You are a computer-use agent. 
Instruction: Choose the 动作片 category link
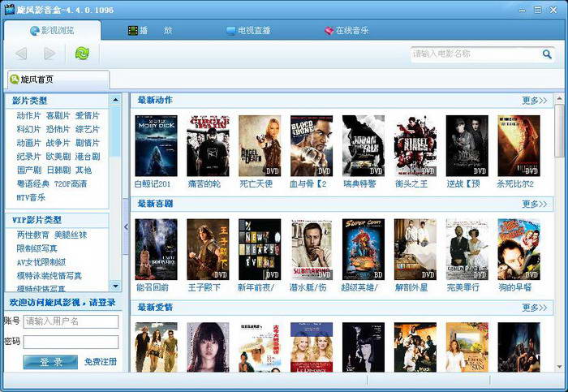(x=28, y=116)
